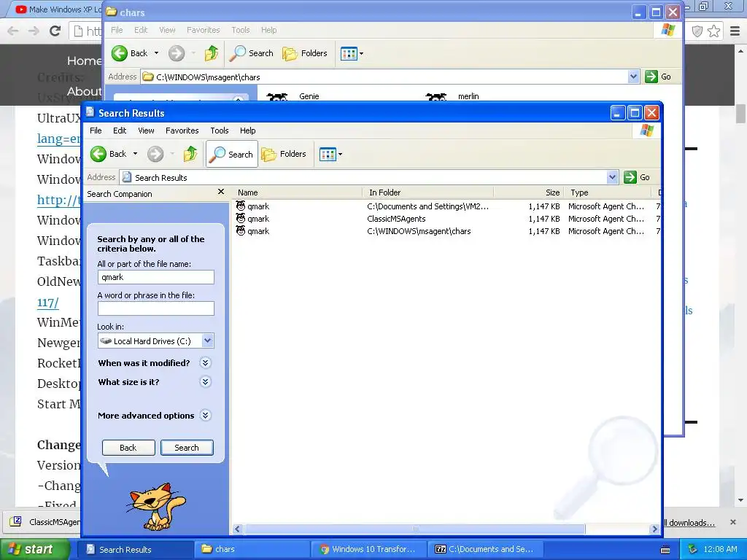747x560 pixels.
Task: Expand the Search Results address bar dropdown
Action: pos(613,178)
